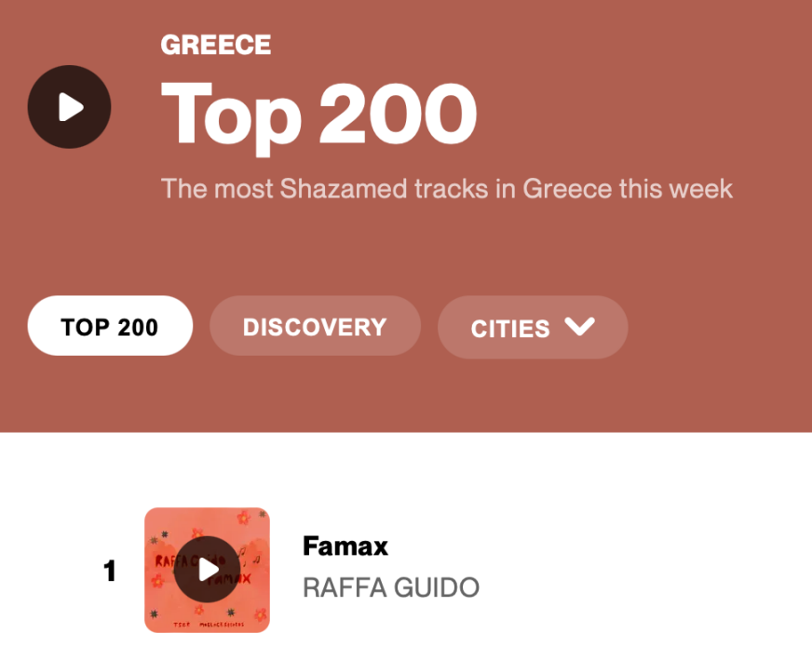Open the RAFFA GUIDO artist page
Screen dimensions: 812x647
(391, 587)
